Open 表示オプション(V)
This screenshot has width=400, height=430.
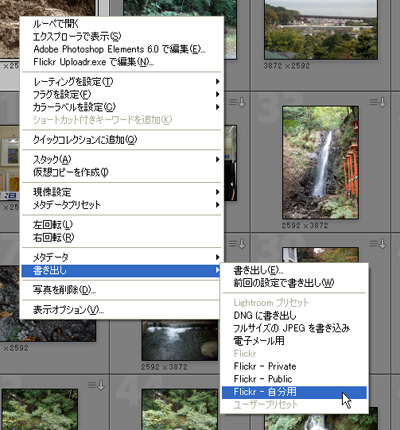click(122, 310)
